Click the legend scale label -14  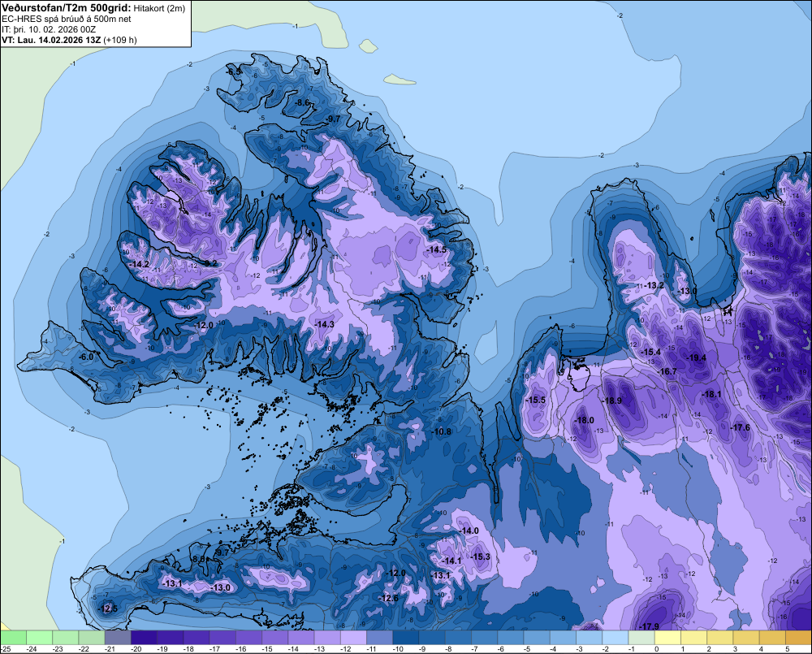(x=294, y=649)
